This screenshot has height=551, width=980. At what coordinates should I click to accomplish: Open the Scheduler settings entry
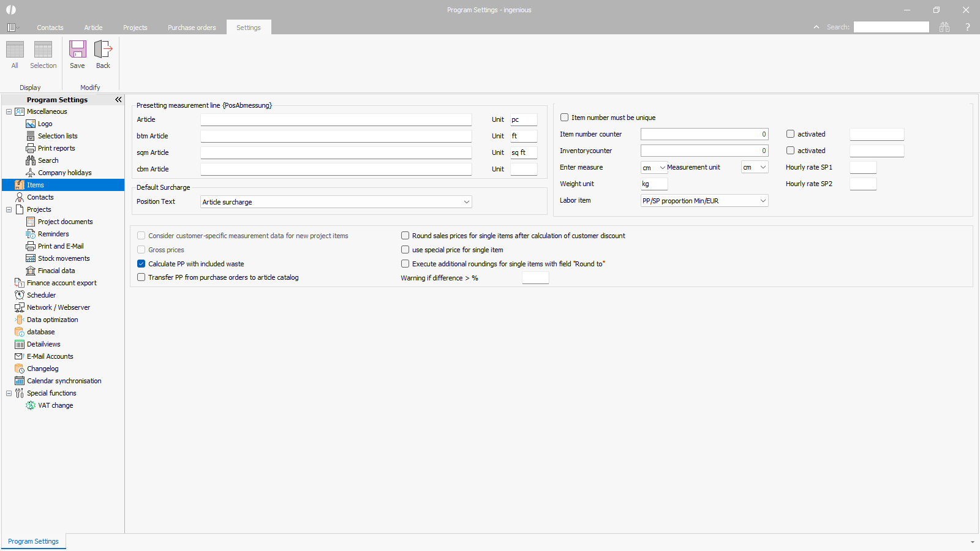[41, 295]
